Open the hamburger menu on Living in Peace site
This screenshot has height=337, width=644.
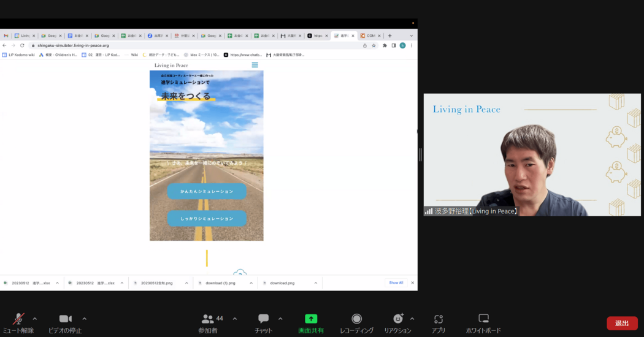tap(255, 65)
